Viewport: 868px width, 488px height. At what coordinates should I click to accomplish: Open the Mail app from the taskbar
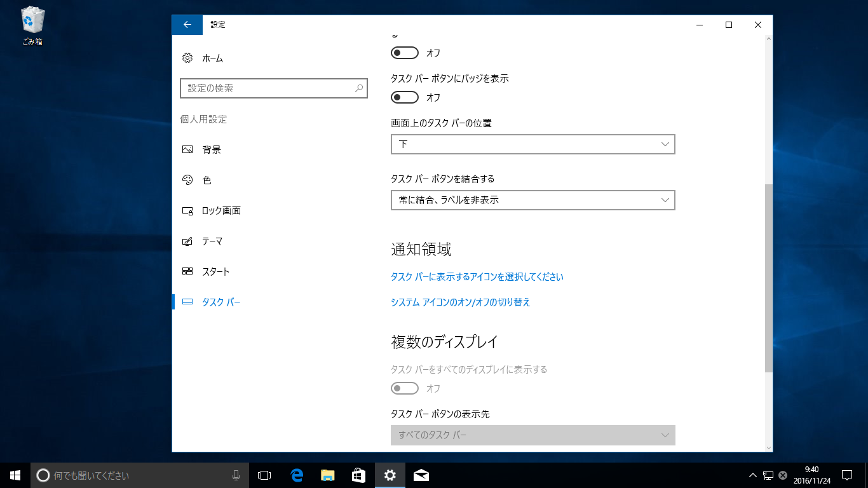point(421,475)
